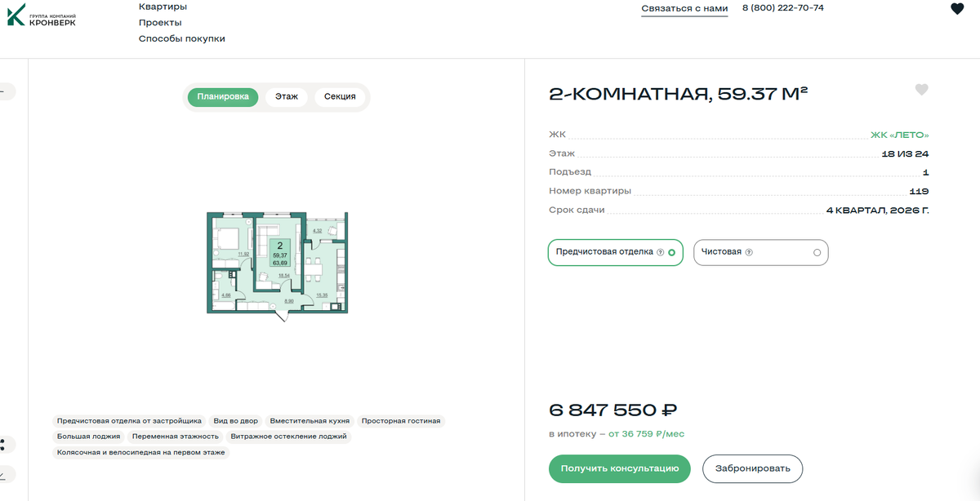Click the Просторная гостиная tag
This screenshot has height=501, width=980.
pos(401,421)
